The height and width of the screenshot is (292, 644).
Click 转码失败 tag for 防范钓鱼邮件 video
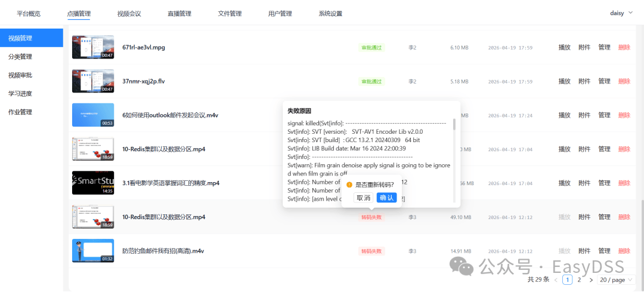tap(371, 251)
